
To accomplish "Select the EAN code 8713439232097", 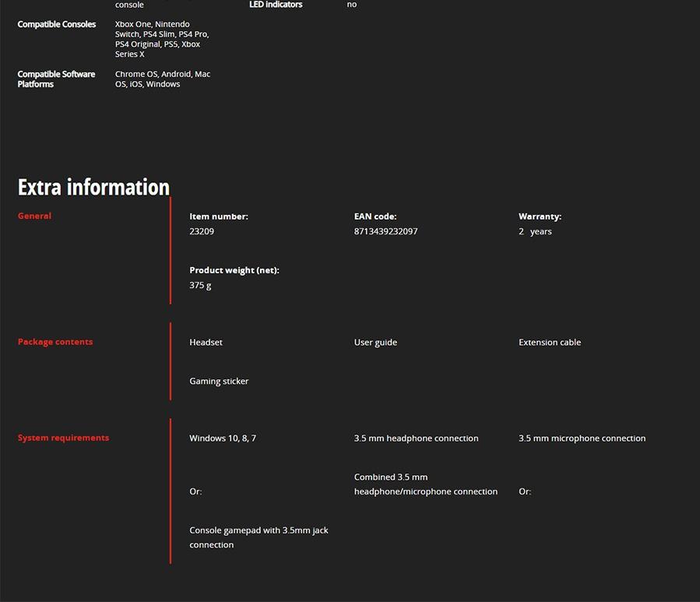I will click(385, 231).
